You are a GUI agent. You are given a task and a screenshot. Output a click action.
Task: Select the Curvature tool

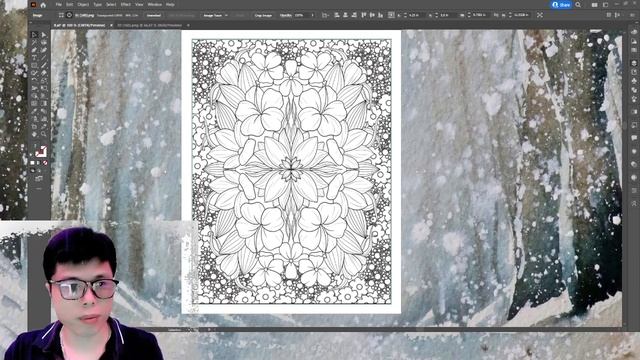pyautogui.click(x=44, y=50)
